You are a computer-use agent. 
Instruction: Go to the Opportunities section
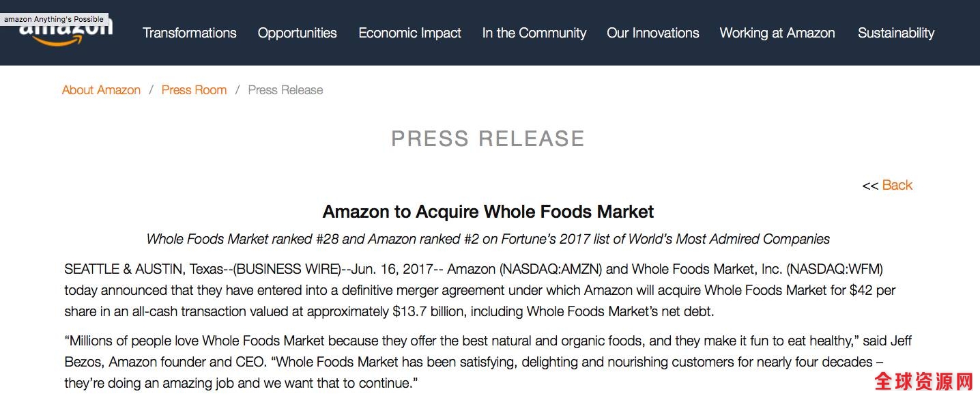point(298,33)
